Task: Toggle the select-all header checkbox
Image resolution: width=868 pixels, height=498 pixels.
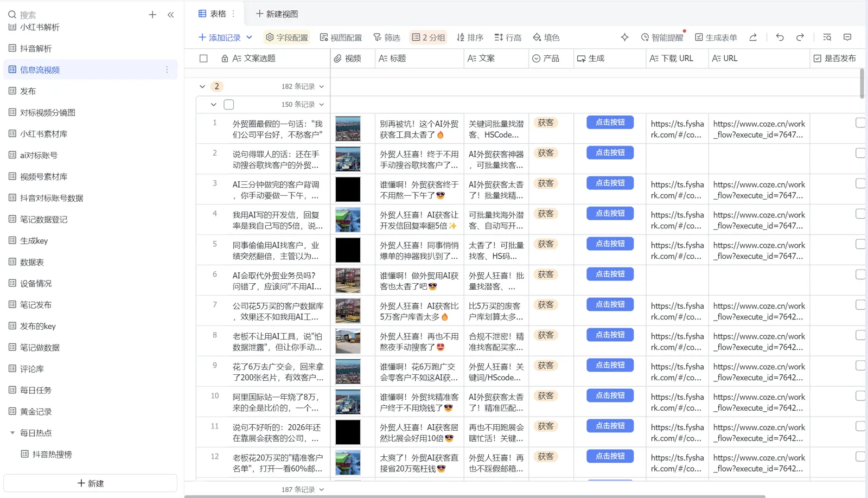Action: point(203,58)
